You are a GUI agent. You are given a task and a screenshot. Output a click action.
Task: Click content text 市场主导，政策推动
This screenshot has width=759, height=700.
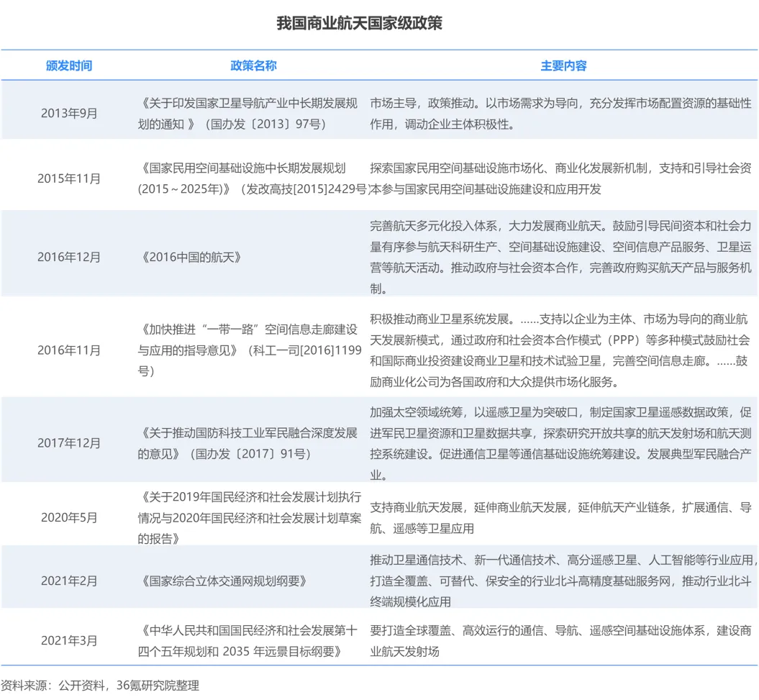click(x=560, y=114)
